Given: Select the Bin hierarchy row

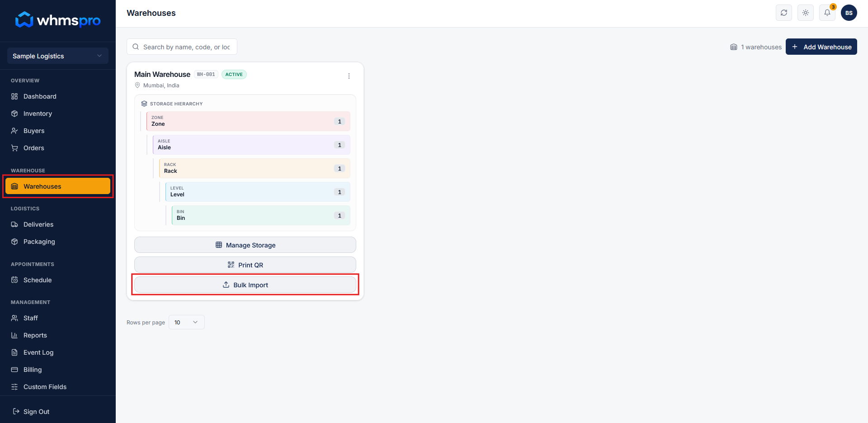Looking at the screenshot, I should click(x=261, y=215).
